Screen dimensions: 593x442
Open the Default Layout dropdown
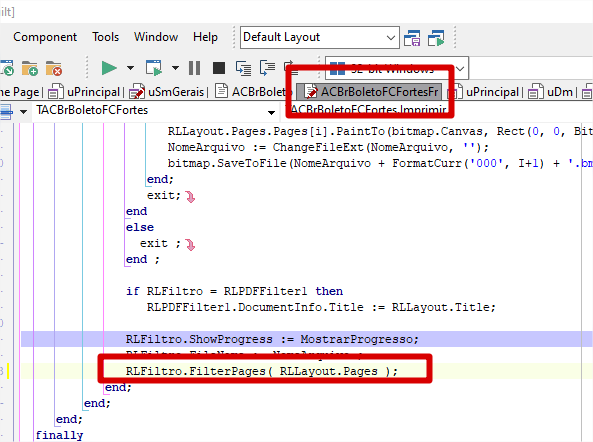click(320, 37)
